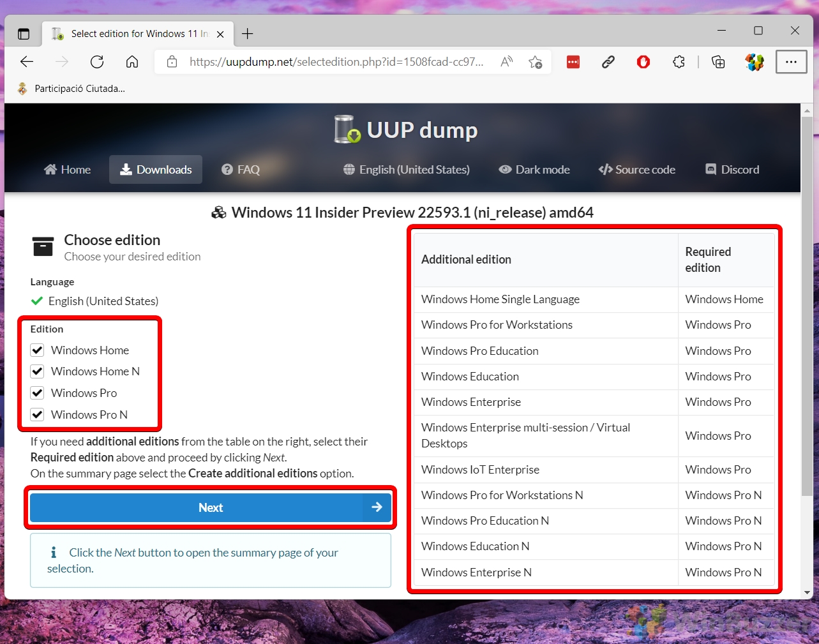The image size is (819, 644).
Task: Change language from English (United States)
Action: pyautogui.click(x=407, y=170)
